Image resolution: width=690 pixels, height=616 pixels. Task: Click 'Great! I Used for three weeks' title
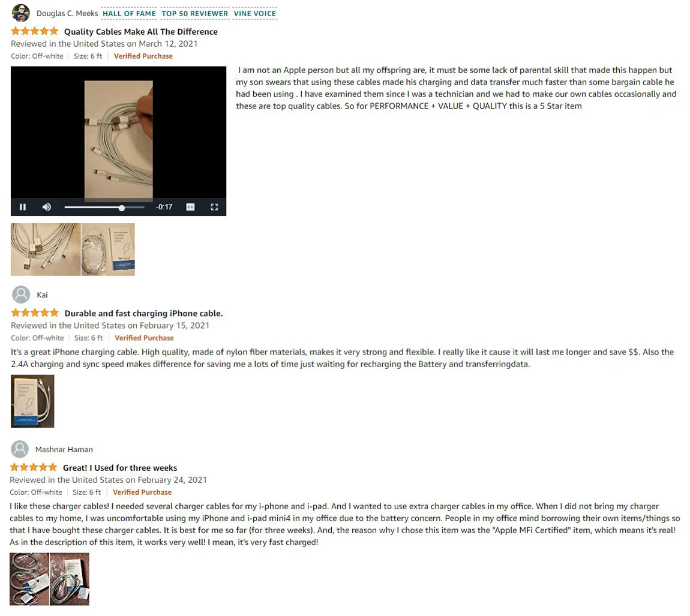pos(120,468)
